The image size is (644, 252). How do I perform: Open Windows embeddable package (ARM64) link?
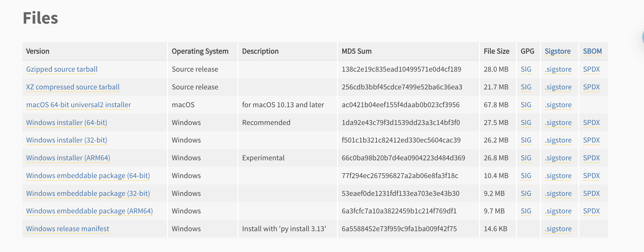pos(89,211)
